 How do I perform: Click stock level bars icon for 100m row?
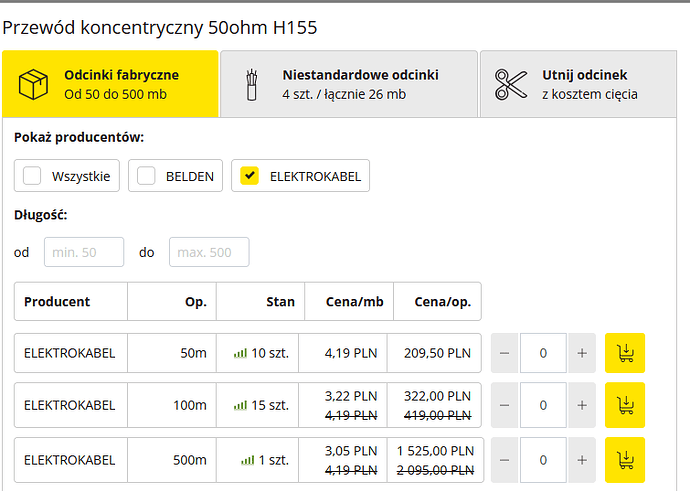point(240,405)
